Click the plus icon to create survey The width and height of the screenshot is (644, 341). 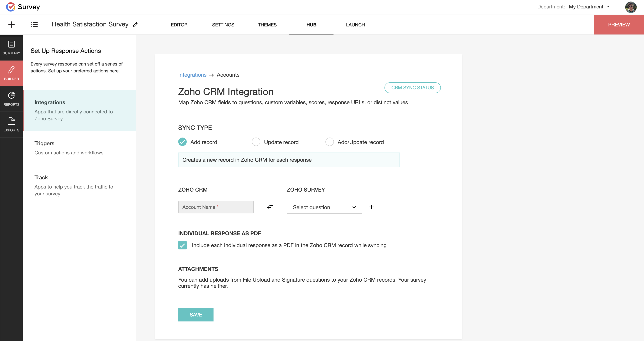click(x=11, y=25)
